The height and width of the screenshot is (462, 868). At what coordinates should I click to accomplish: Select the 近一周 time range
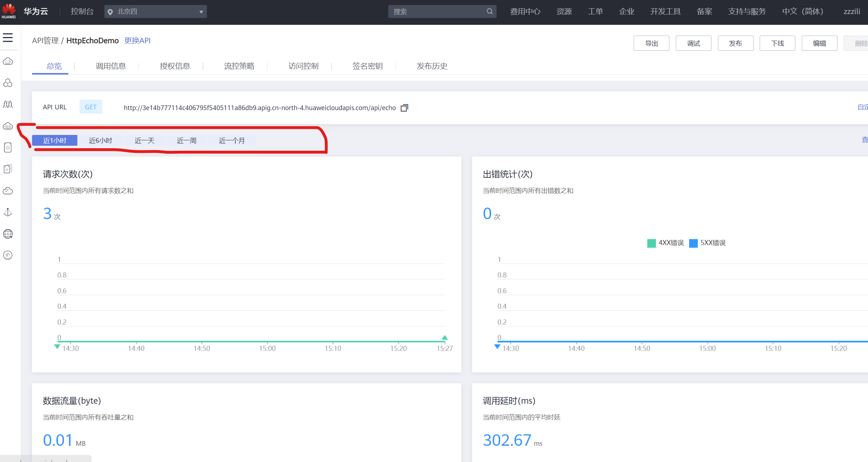(187, 140)
